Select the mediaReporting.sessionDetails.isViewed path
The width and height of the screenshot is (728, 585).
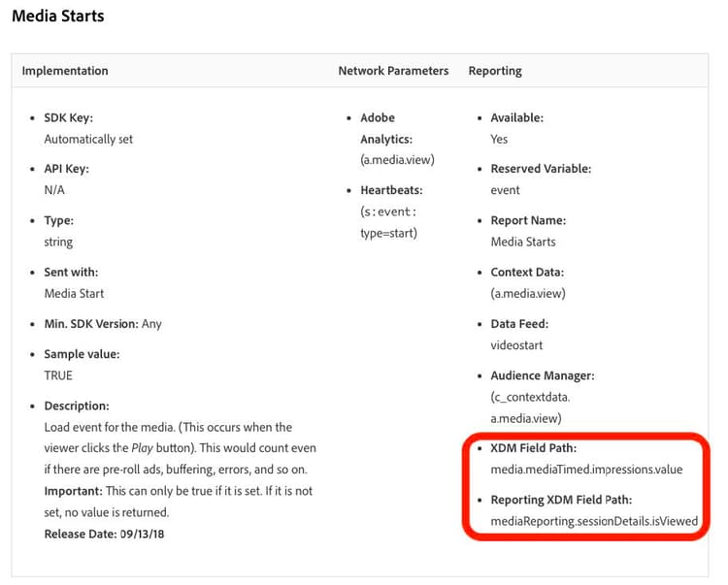click(594, 521)
